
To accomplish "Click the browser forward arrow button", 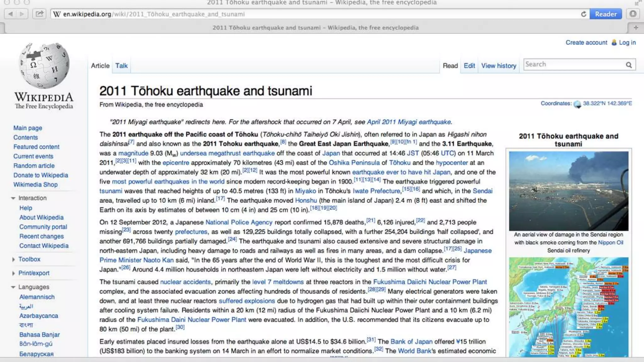I will point(22,14).
